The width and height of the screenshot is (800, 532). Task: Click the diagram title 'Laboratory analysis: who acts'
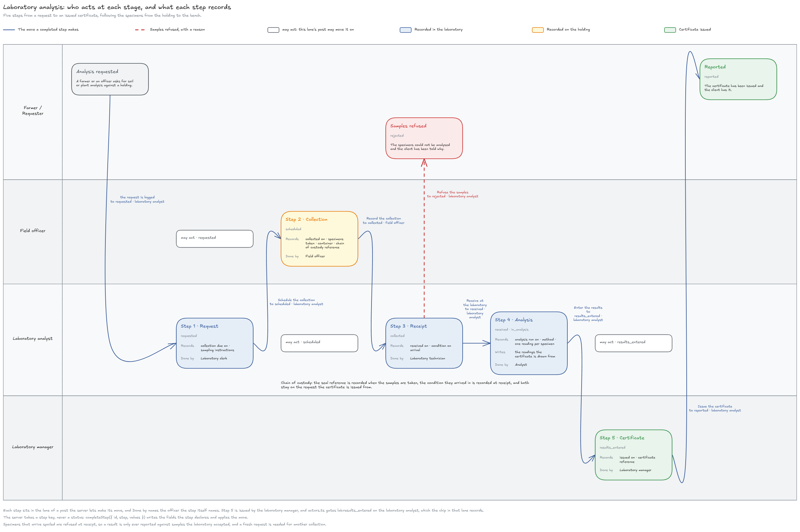click(x=117, y=7)
